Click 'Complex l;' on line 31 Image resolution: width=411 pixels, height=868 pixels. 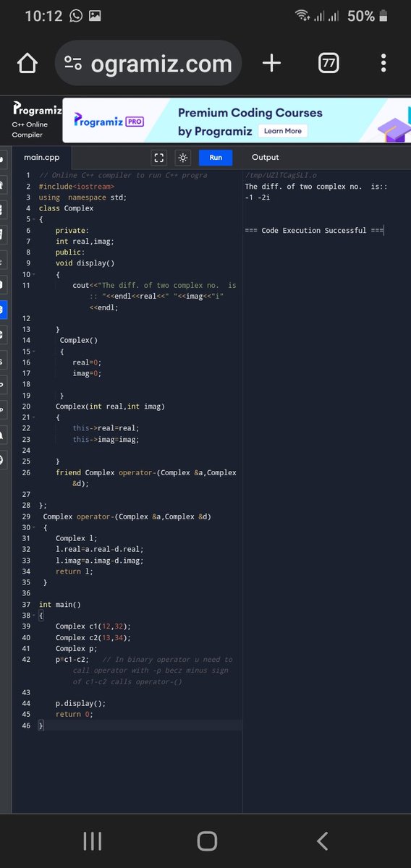tap(76, 538)
